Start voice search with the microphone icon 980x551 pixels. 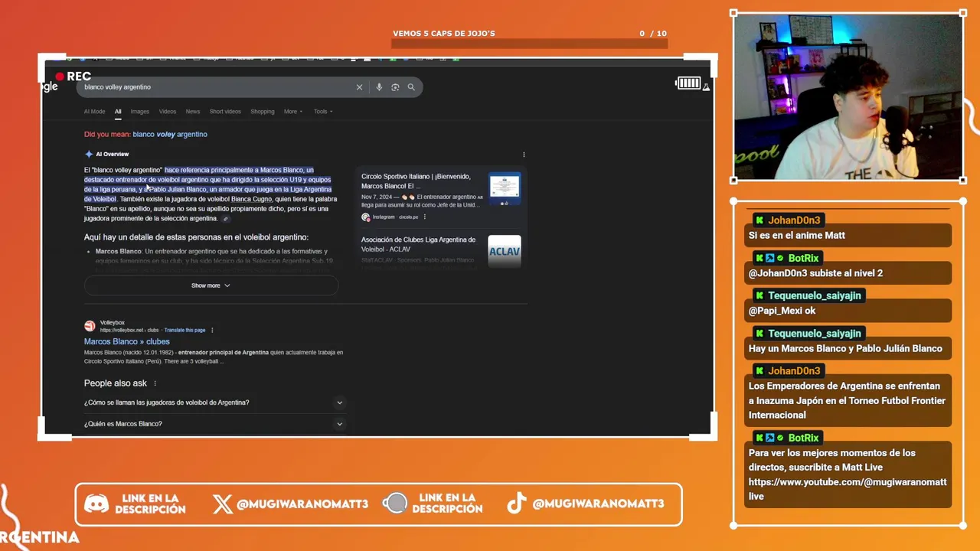[379, 87]
